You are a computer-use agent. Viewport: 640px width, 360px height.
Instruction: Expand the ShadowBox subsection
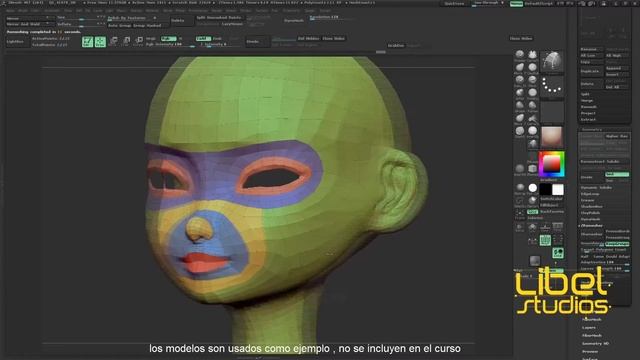point(592,207)
